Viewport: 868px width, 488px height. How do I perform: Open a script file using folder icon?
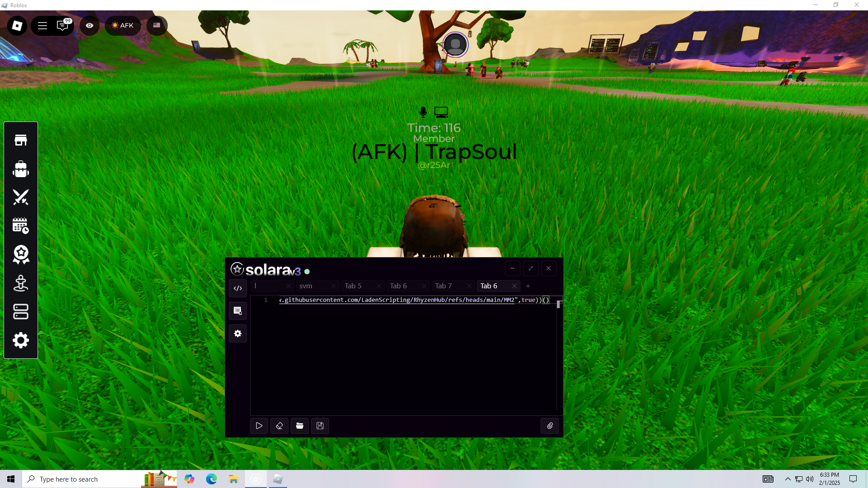pyautogui.click(x=300, y=426)
